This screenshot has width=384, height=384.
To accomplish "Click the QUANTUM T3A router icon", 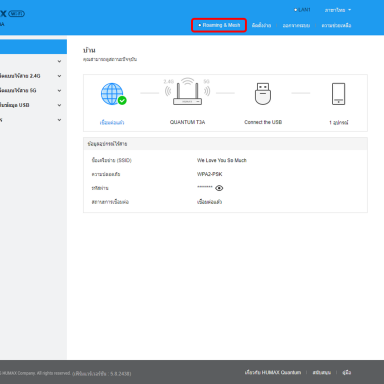I will pos(187,92).
